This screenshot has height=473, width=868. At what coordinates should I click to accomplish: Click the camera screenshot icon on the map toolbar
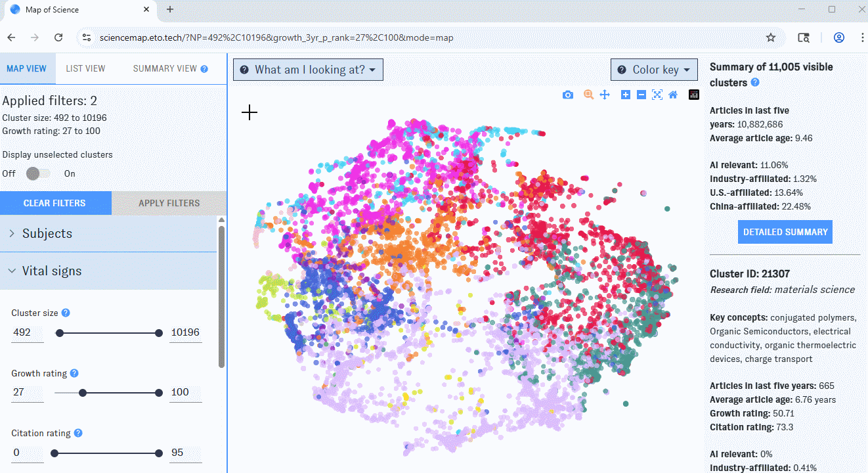pos(568,95)
